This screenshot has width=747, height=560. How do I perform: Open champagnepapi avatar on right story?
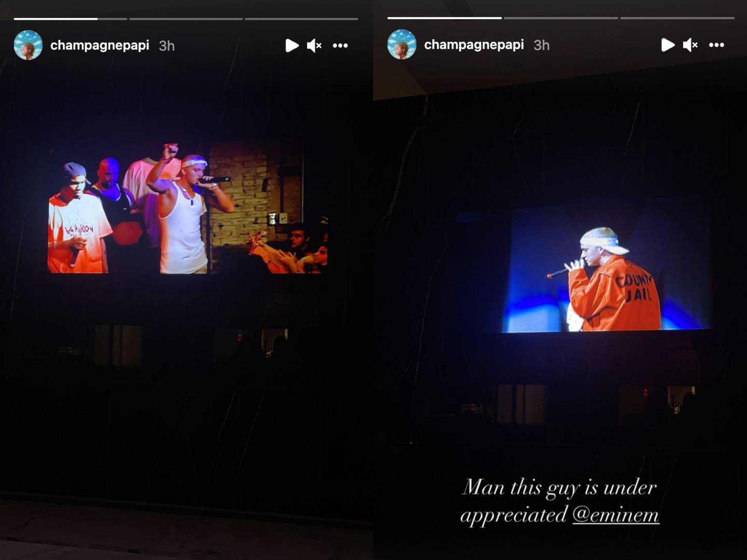[402, 45]
